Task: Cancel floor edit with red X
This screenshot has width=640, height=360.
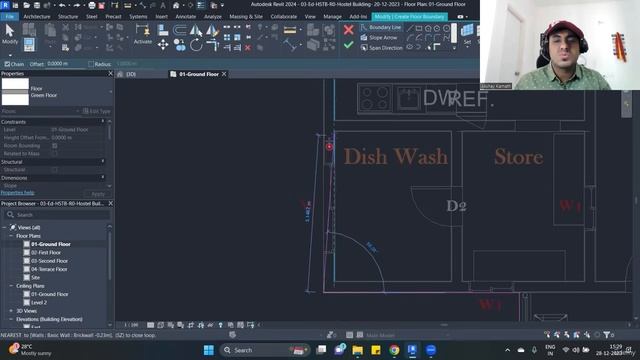Action: [x=348, y=30]
